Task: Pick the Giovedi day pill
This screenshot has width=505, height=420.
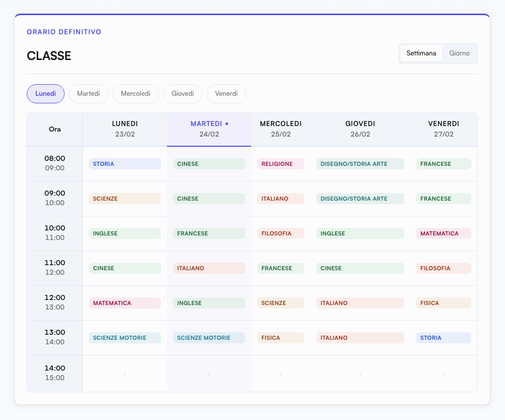Action: [x=183, y=94]
